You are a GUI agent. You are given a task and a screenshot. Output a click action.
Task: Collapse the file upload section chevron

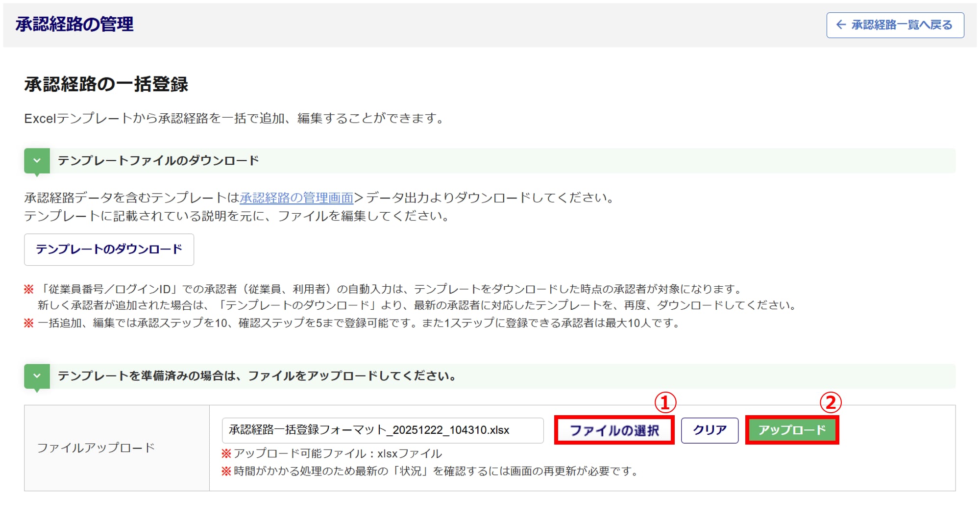pos(37,376)
